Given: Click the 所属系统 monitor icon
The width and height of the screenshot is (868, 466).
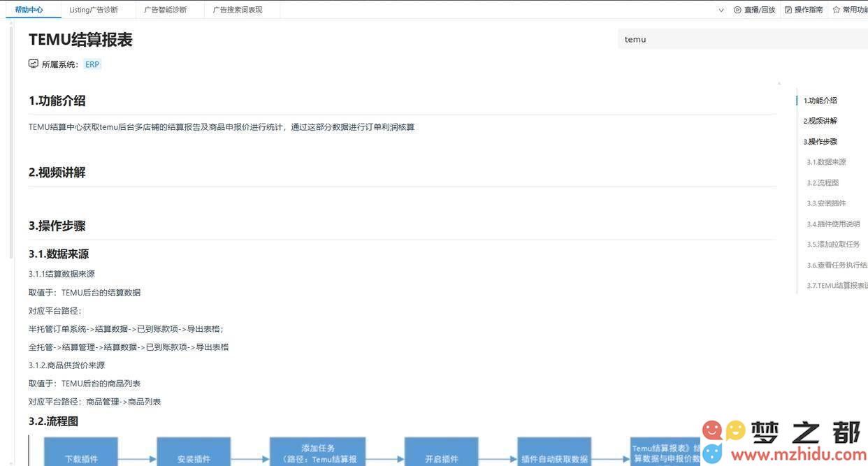Looking at the screenshot, I should click(x=34, y=64).
